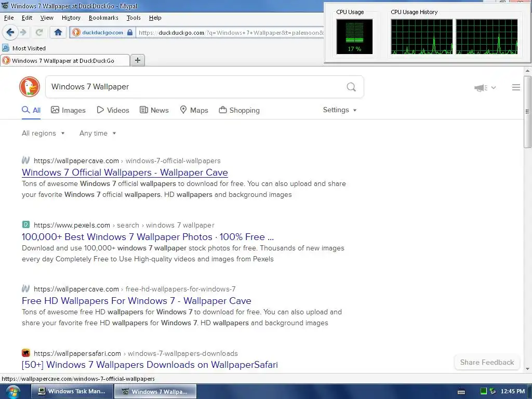Click the on-screen keyboard tray icon

coord(461,392)
